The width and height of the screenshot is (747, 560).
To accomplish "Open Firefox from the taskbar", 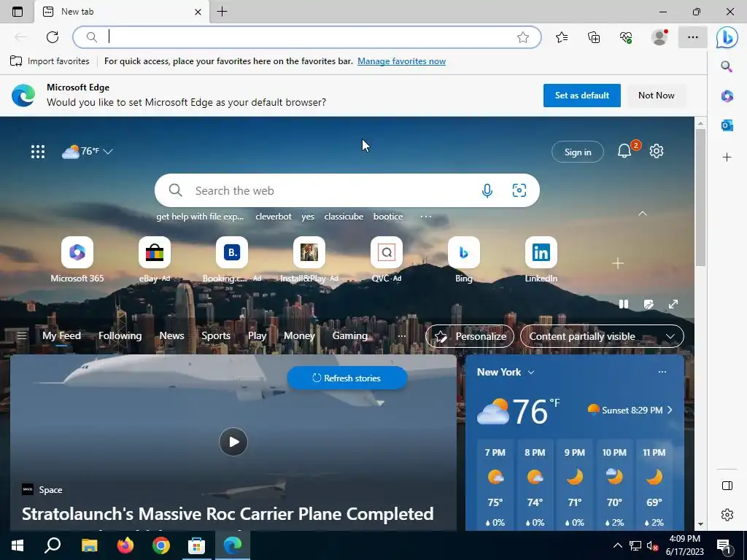I will [125, 545].
